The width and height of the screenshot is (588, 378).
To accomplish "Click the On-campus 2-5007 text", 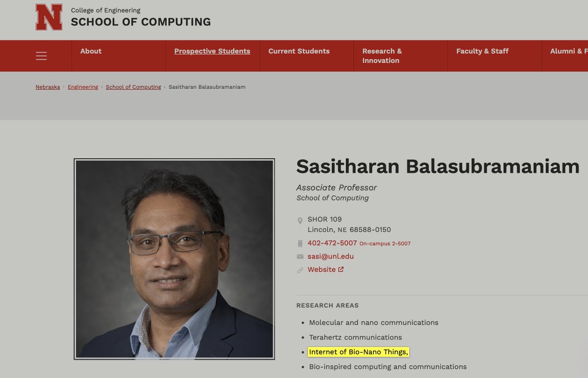I will pos(385,244).
